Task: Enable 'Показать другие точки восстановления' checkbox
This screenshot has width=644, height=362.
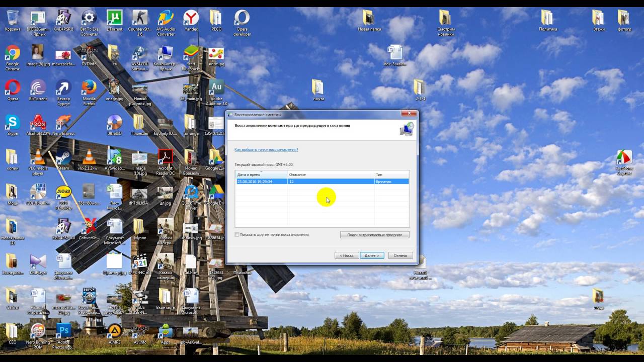Action: tap(237, 235)
